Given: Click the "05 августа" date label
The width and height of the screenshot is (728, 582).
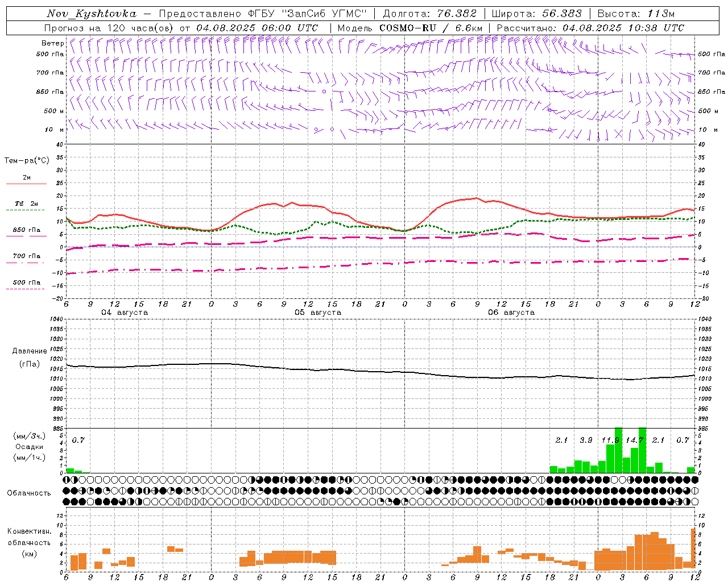Looking at the screenshot, I should click(318, 313).
